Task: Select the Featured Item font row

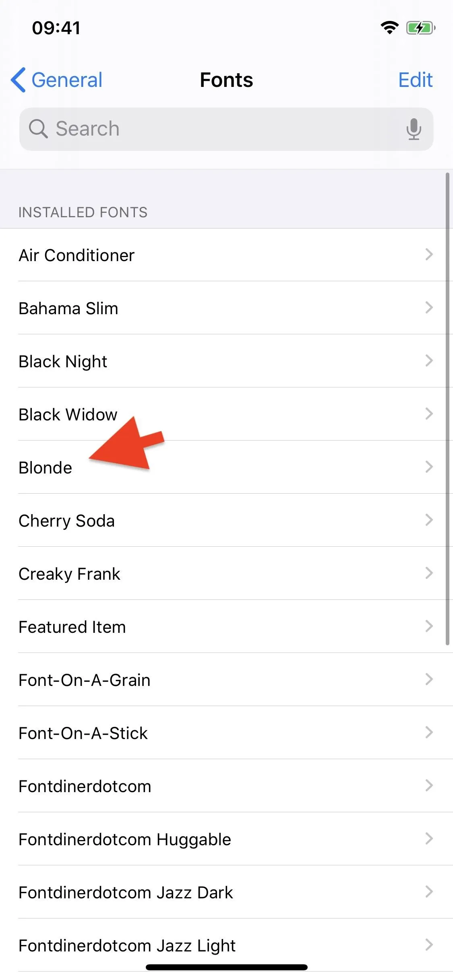Action: [x=226, y=626]
